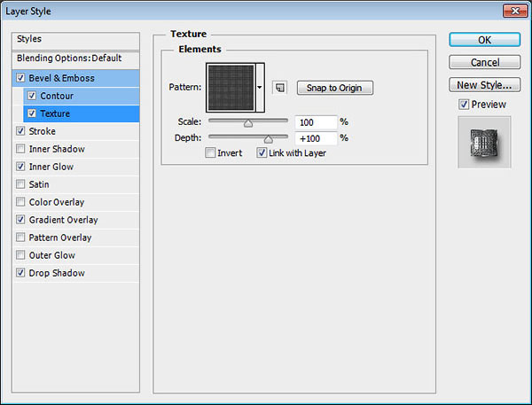Click the pattern preview thumbnail

coord(231,88)
